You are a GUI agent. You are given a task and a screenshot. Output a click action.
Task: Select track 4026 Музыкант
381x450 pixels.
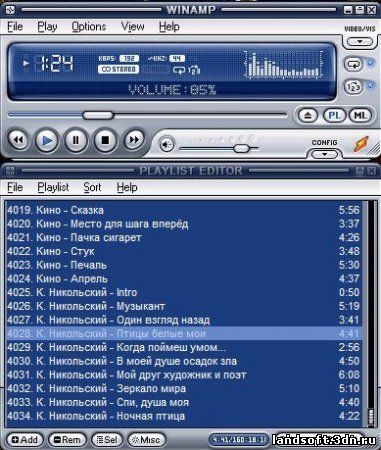coord(184,306)
